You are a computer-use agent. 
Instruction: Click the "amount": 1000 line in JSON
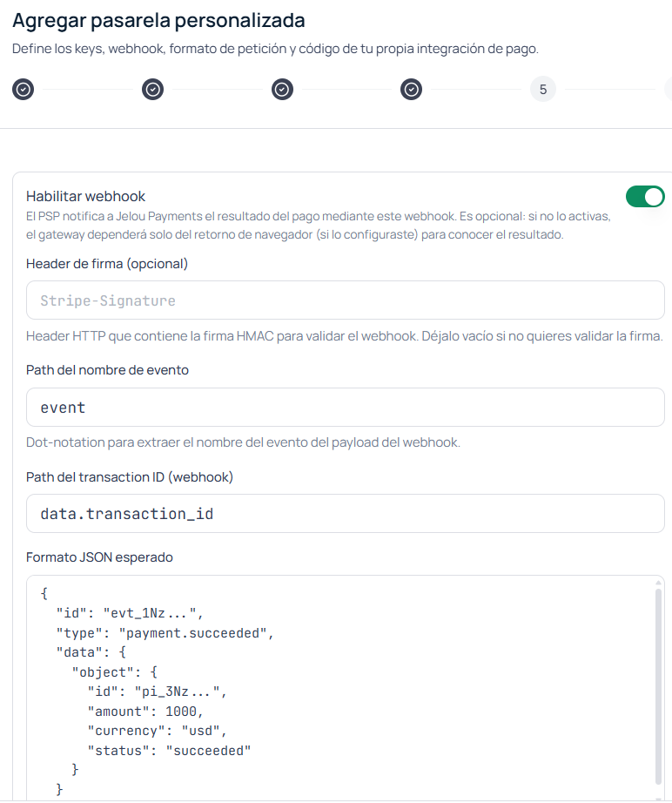[x=145, y=712]
